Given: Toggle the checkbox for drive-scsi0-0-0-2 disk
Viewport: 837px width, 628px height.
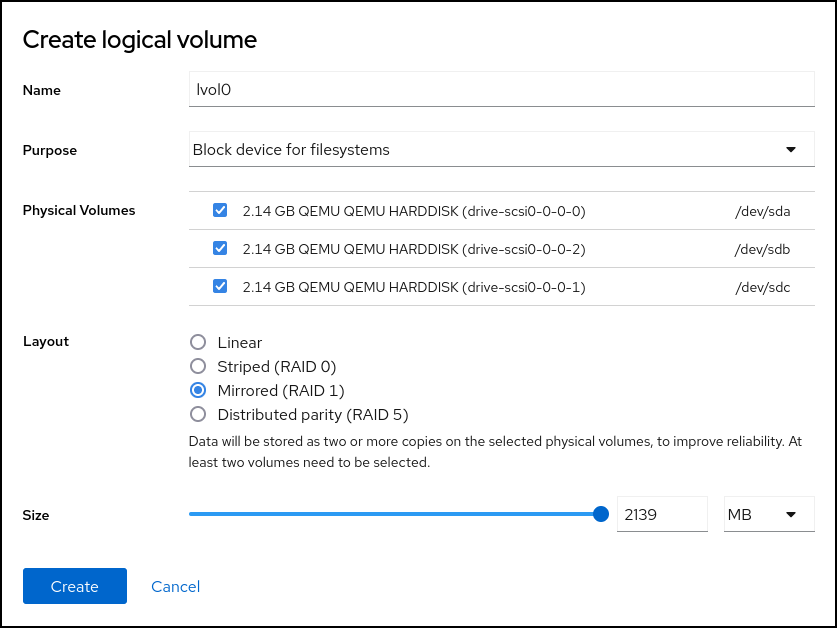Looking at the screenshot, I should click(220, 249).
